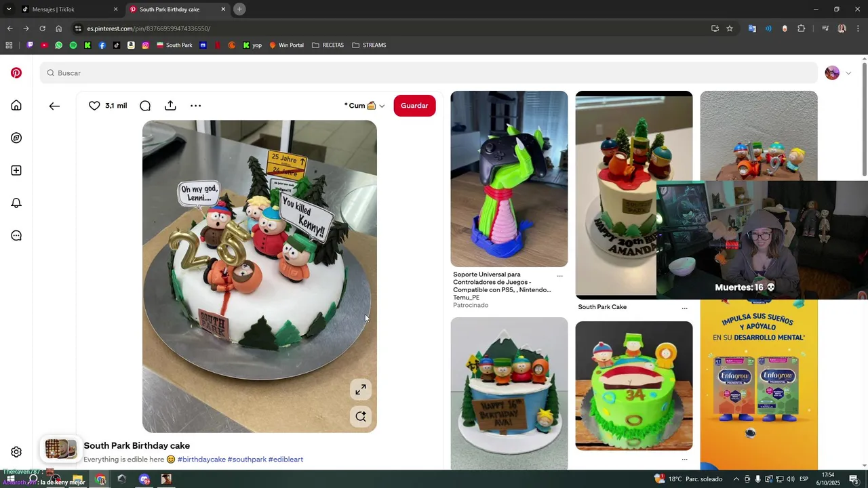The image size is (868, 488).
Task: Open pin comments bubble icon
Action: pos(145,106)
